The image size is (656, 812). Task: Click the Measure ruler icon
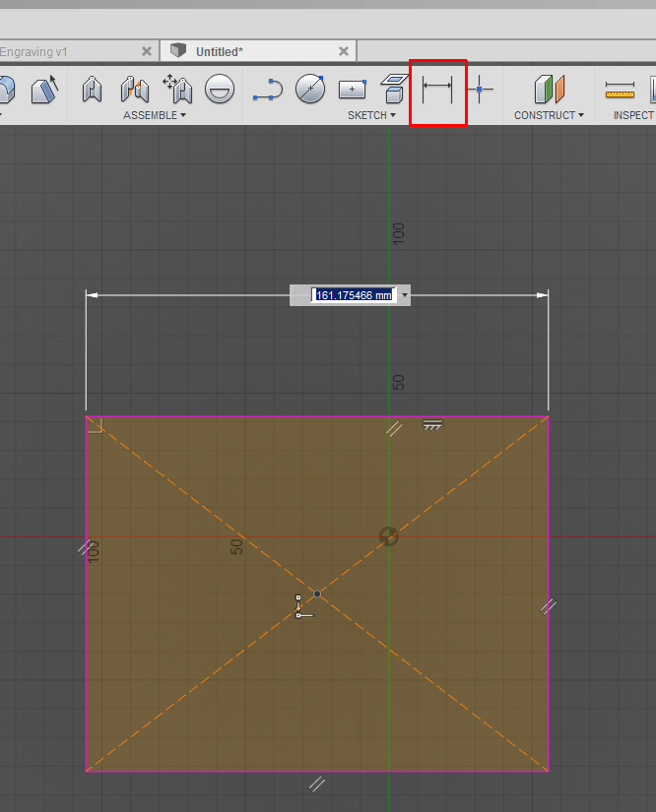click(620, 91)
